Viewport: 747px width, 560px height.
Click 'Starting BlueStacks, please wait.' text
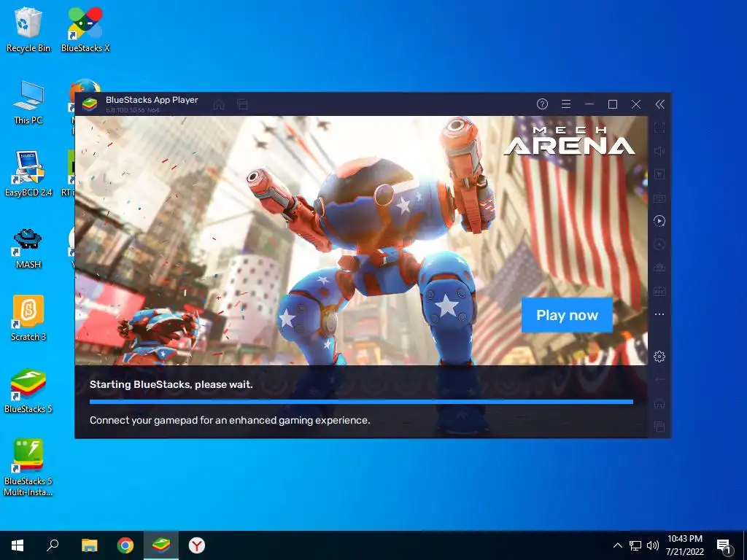click(x=171, y=384)
